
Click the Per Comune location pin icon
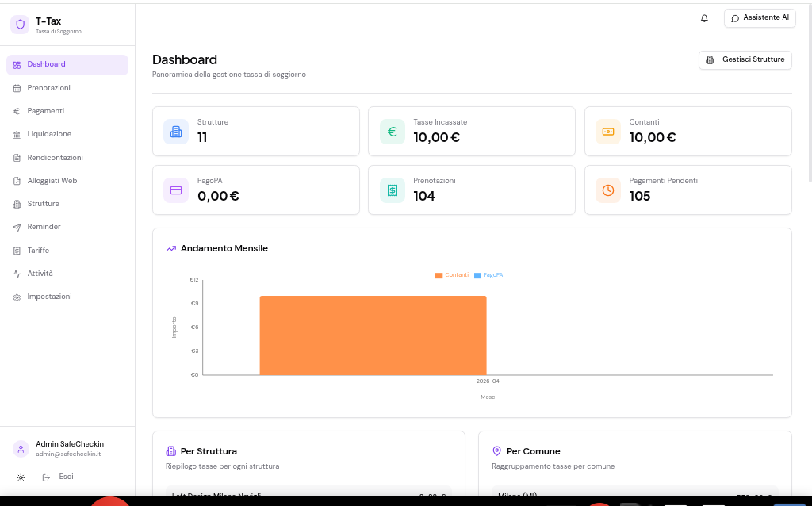tap(496, 451)
